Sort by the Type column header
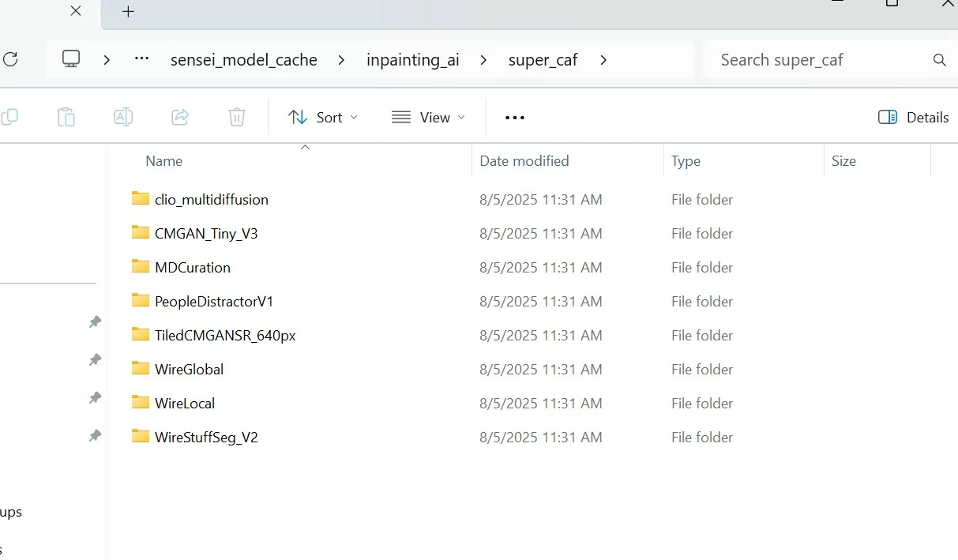This screenshot has width=958, height=560. coord(686,161)
